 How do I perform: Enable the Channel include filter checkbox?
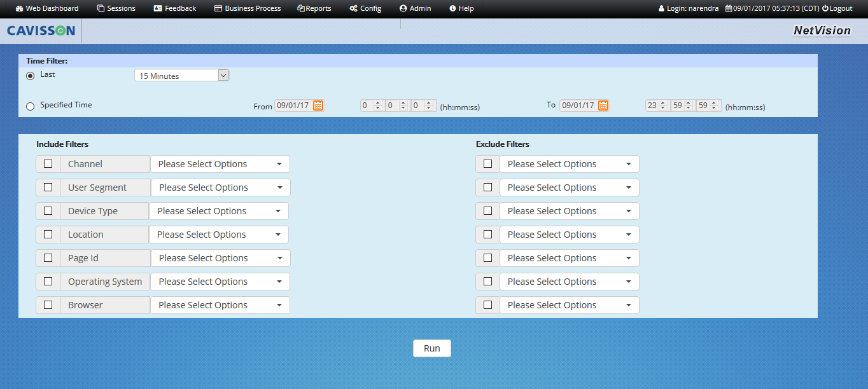(x=48, y=164)
